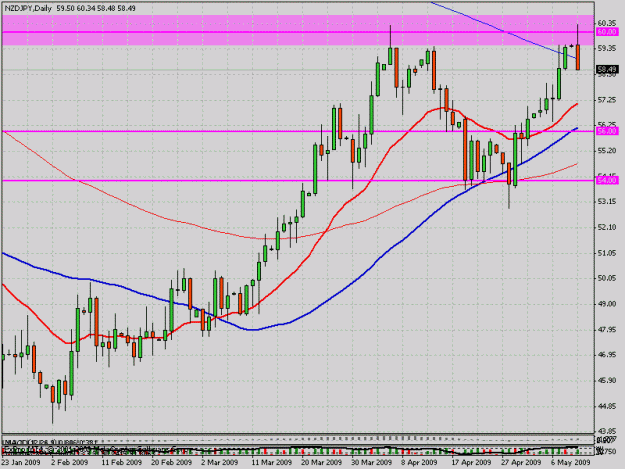Click the 51.05 price axis label
Screen dimensions: 625x469
[x=607, y=253]
